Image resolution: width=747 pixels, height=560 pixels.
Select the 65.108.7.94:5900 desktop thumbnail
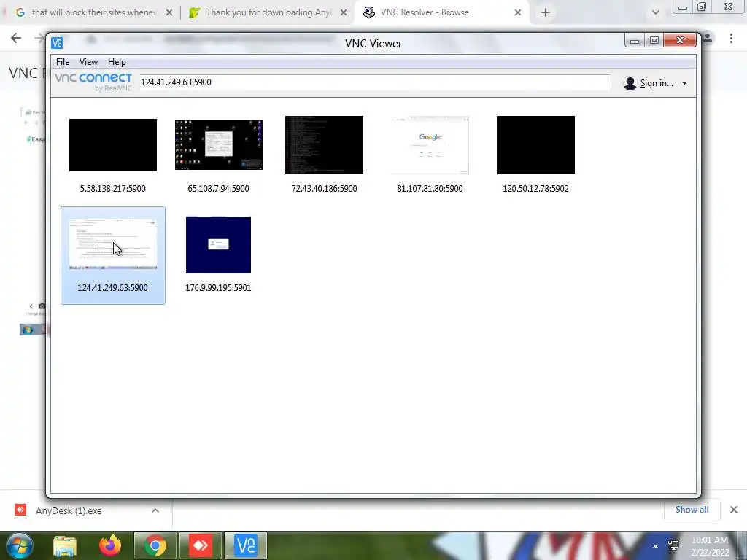pos(219,145)
